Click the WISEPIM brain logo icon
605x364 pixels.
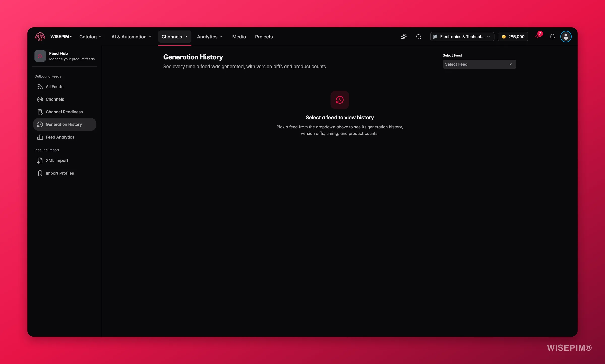40,37
